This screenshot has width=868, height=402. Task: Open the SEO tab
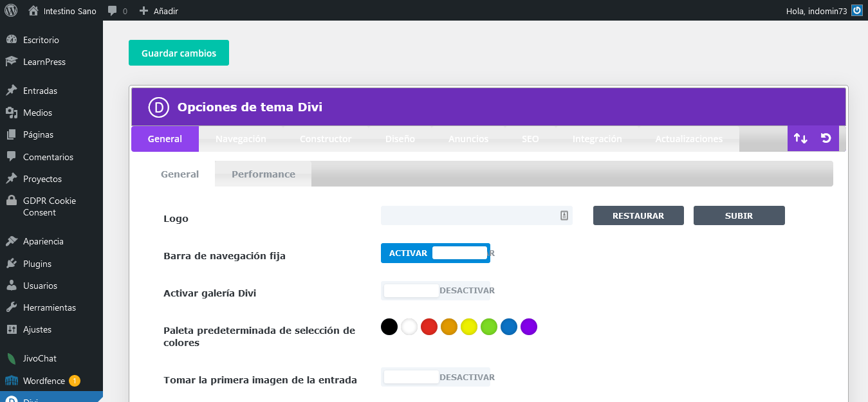pyautogui.click(x=530, y=139)
